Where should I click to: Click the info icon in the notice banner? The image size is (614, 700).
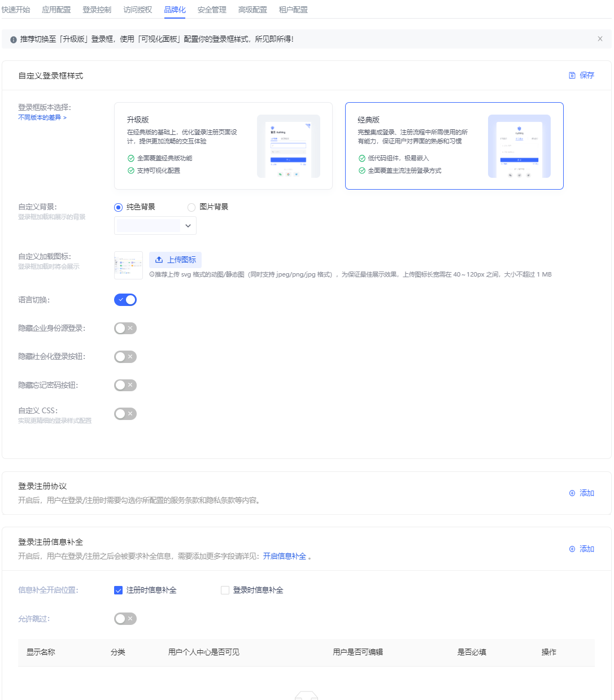tap(14, 40)
